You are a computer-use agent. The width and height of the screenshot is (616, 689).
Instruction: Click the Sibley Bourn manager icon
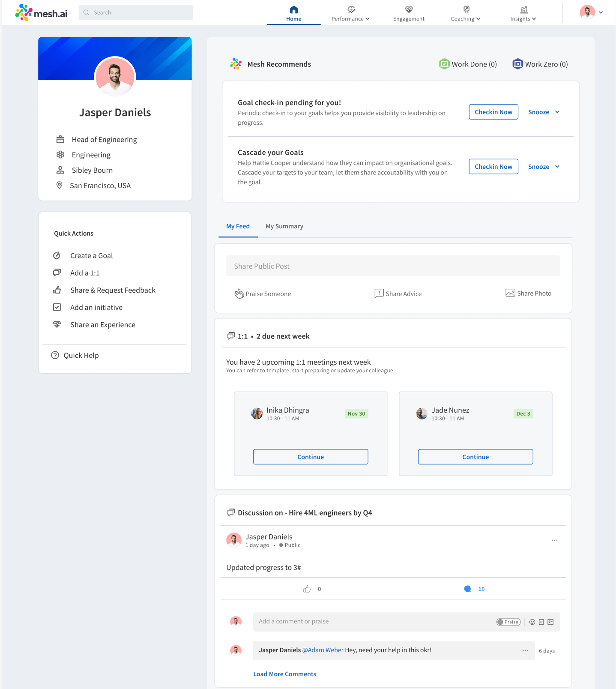pyautogui.click(x=60, y=170)
